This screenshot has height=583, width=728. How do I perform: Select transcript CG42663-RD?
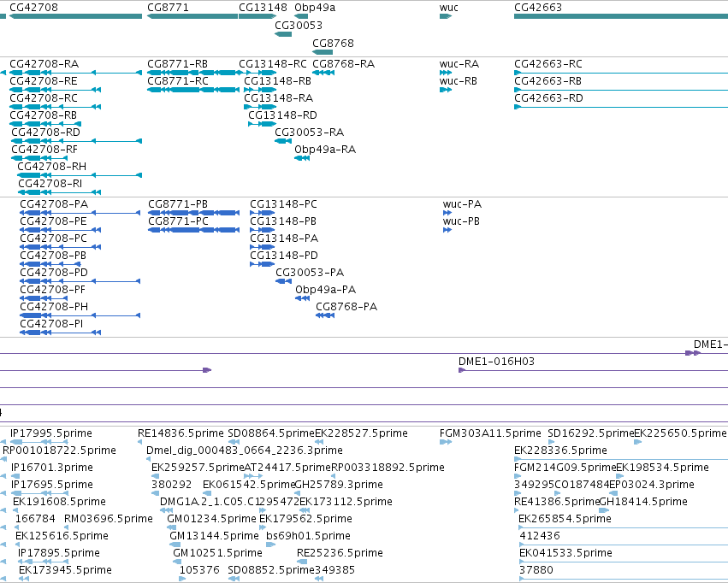click(548, 97)
